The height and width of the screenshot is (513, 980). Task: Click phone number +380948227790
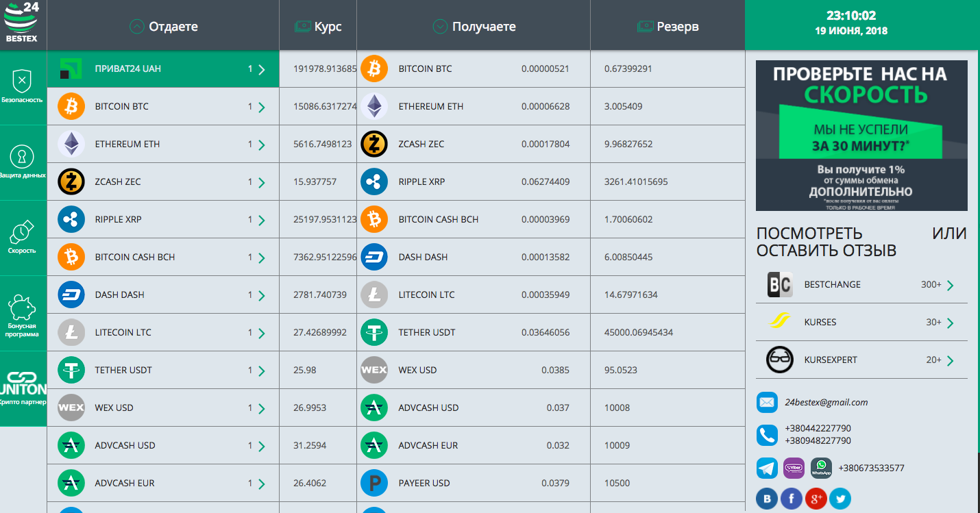coord(818,440)
